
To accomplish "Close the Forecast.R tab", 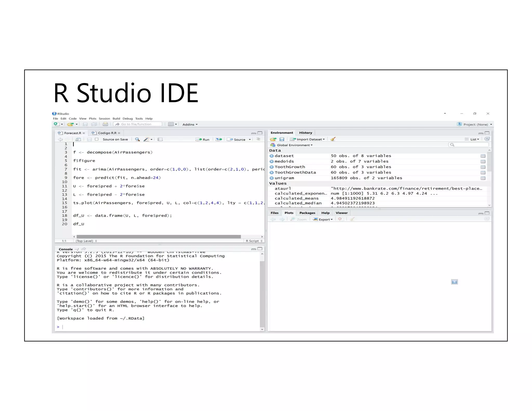I will [x=84, y=133].
